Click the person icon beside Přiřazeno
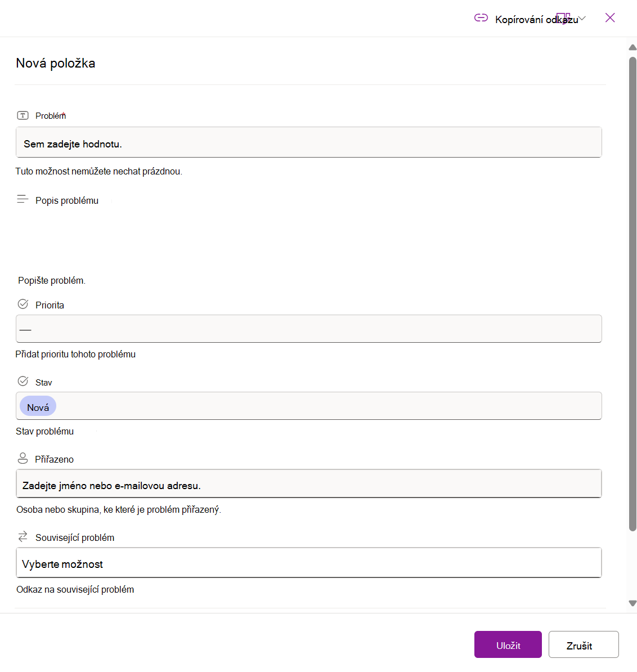 (x=23, y=459)
